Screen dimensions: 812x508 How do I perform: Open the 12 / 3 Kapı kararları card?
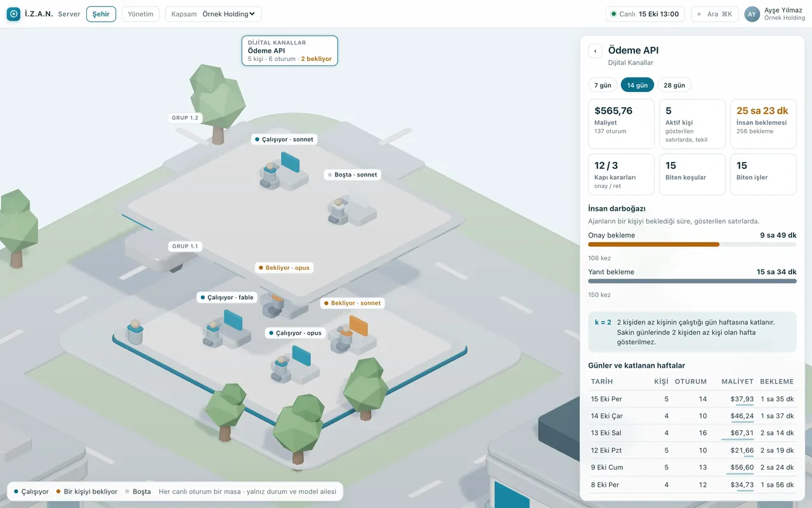621,174
